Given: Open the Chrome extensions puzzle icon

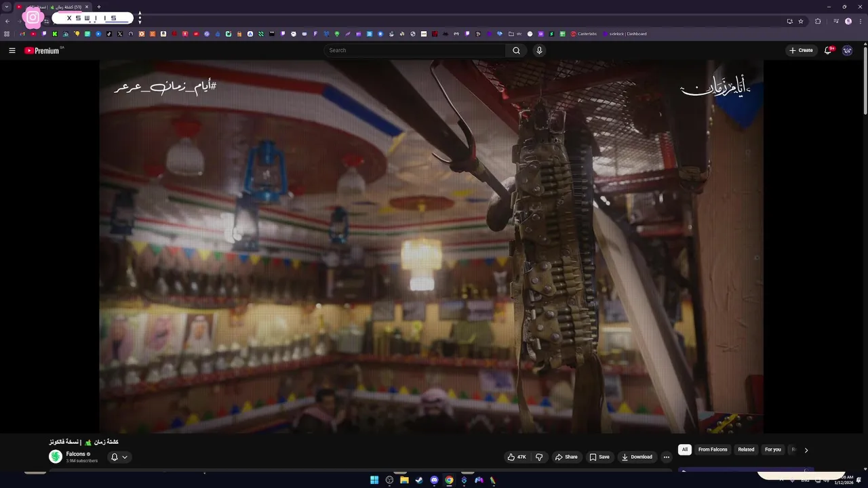Looking at the screenshot, I should pos(818,21).
